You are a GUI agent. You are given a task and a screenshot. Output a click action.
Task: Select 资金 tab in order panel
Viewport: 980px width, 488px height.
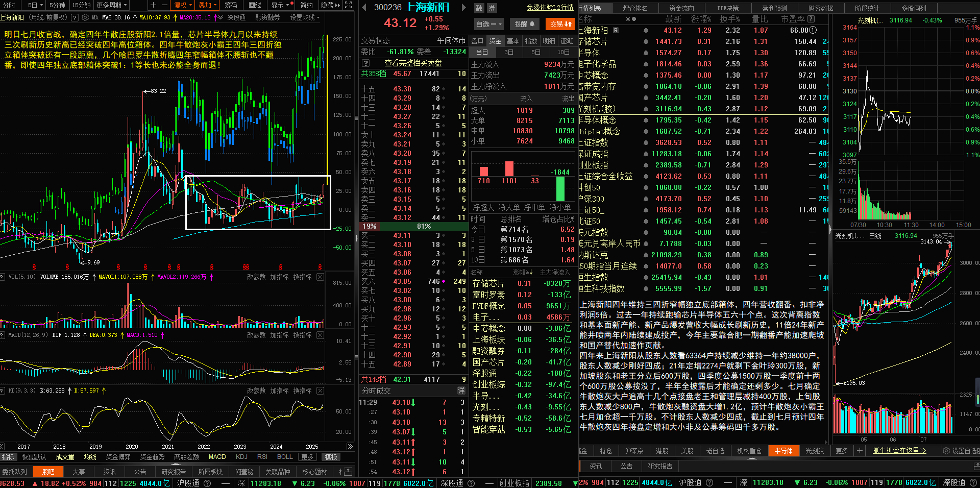(x=495, y=41)
